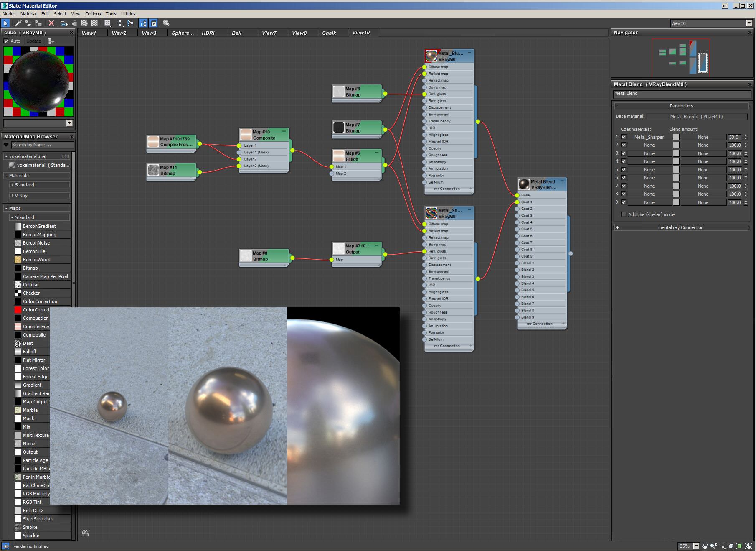Open the View10 view dropdown

click(x=748, y=23)
